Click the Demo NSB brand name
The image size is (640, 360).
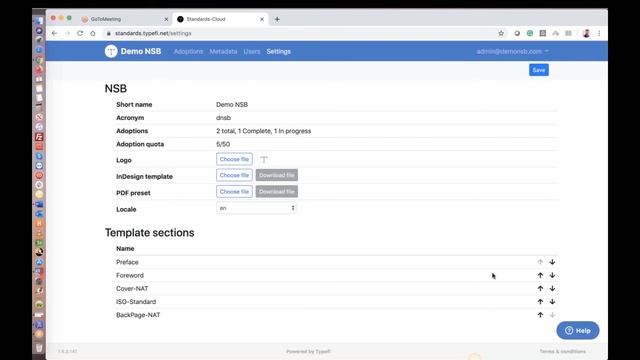pos(141,51)
